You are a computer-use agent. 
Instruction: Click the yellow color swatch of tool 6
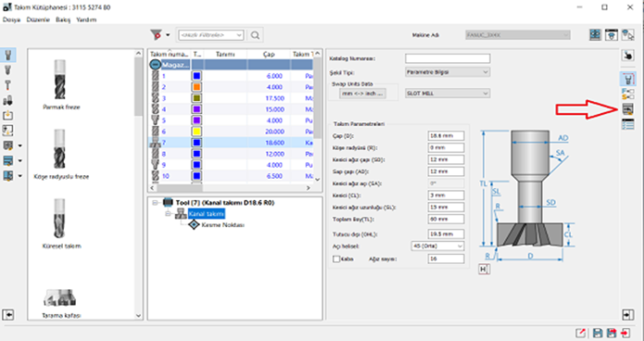[x=197, y=132]
